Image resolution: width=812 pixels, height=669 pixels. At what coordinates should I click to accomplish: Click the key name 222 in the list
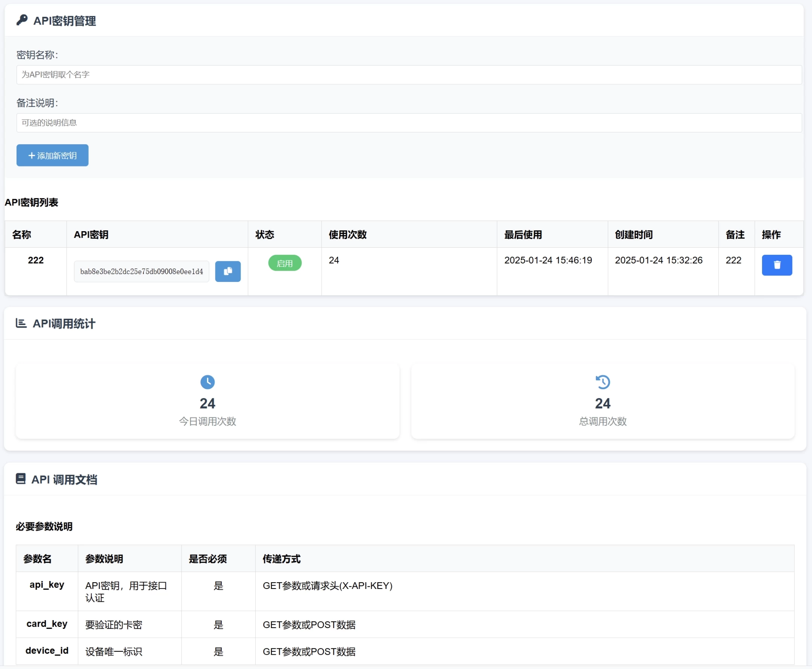35,260
